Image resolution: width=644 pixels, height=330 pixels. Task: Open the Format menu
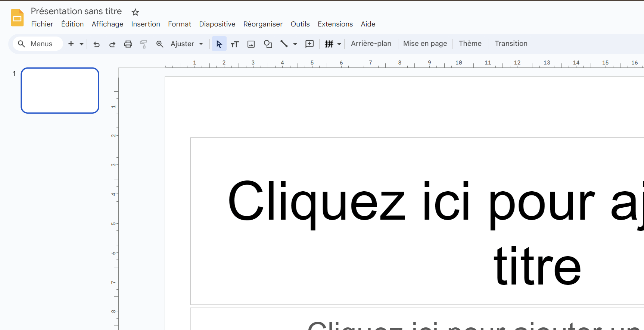180,24
